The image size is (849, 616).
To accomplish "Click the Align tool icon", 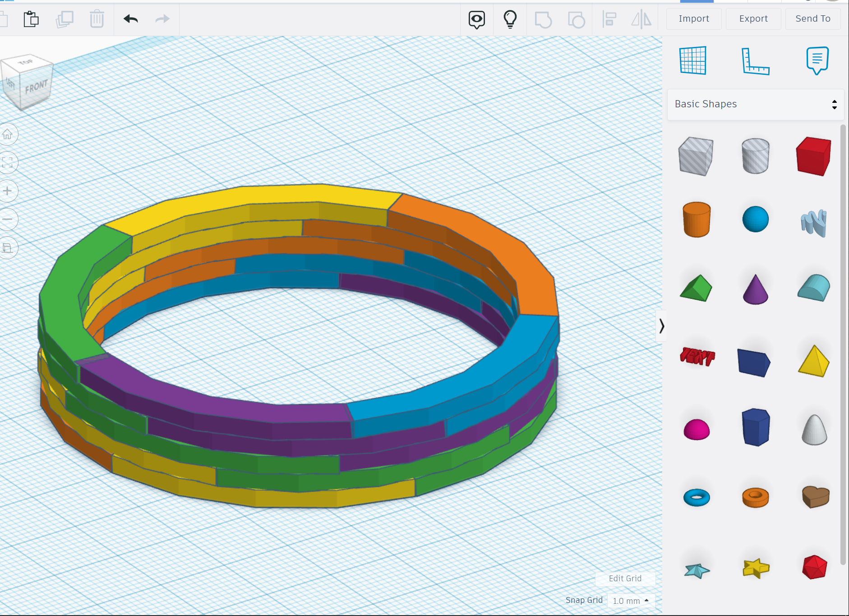I will coord(609,19).
